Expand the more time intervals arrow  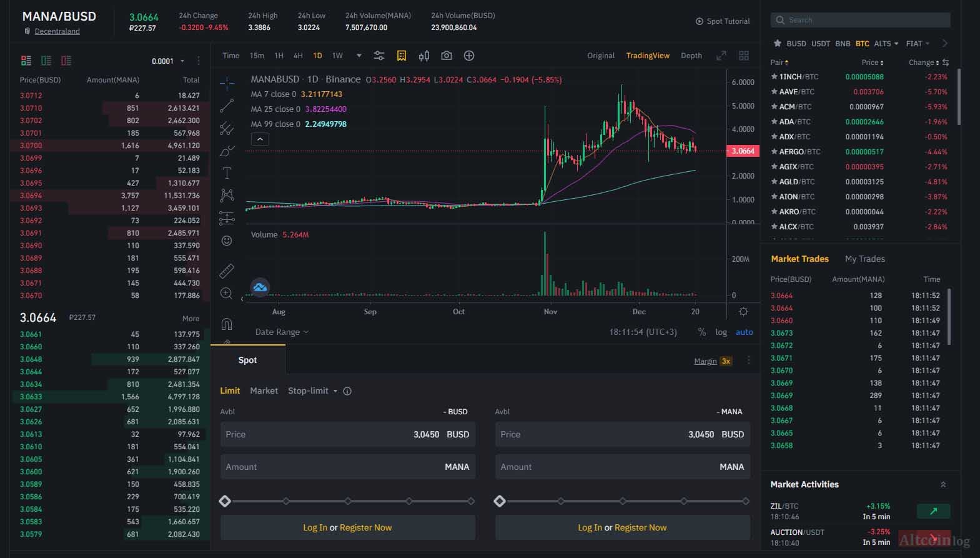359,56
